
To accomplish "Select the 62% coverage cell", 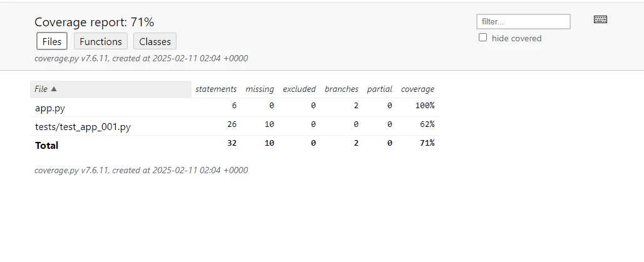I will coord(426,124).
